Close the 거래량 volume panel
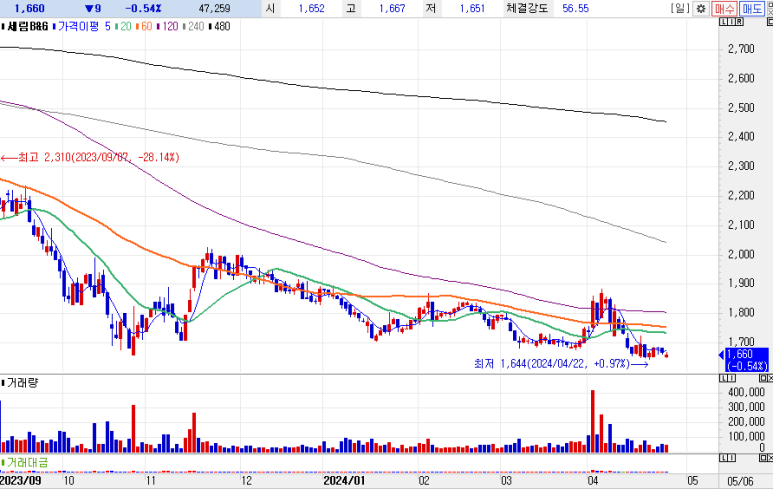 (x=770, y=378)
